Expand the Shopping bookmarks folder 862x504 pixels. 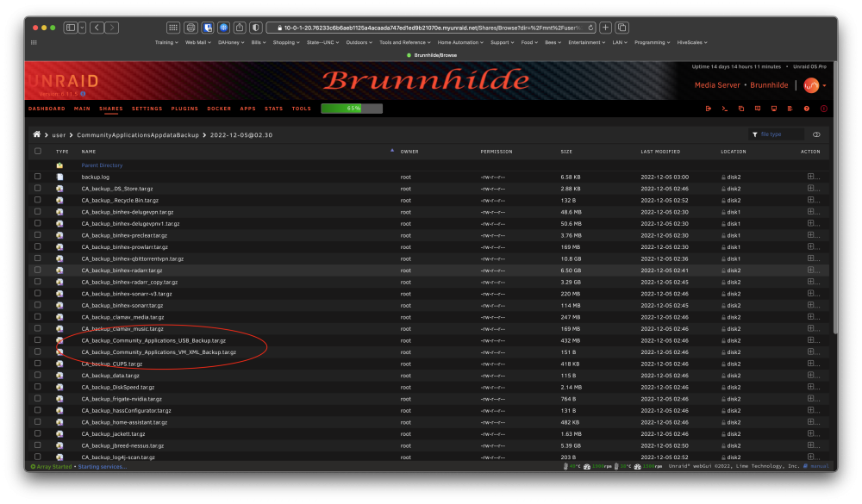(x=286, y=42)
